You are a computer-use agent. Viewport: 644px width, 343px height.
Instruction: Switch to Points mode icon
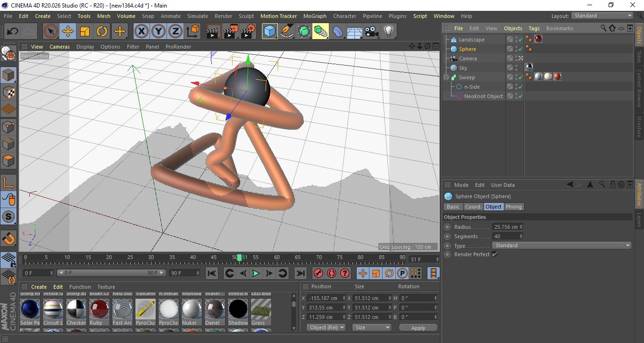tap(9, 127)
